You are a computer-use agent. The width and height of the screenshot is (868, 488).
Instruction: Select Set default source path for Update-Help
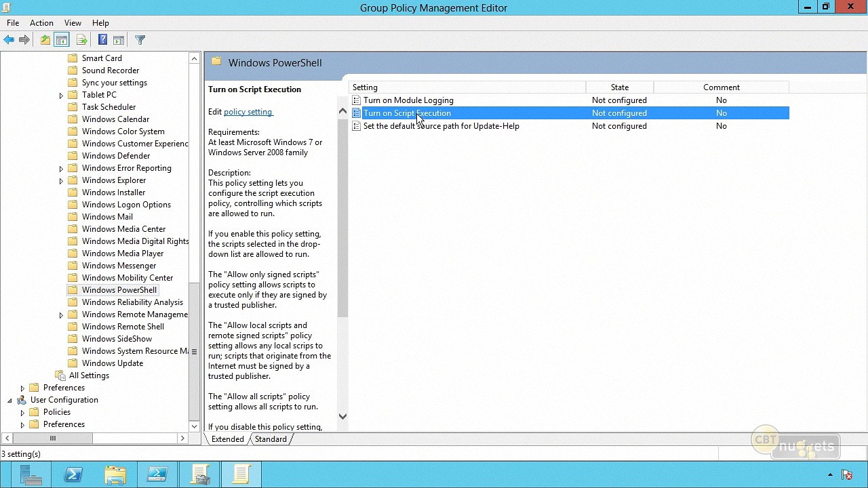(441, 126)
